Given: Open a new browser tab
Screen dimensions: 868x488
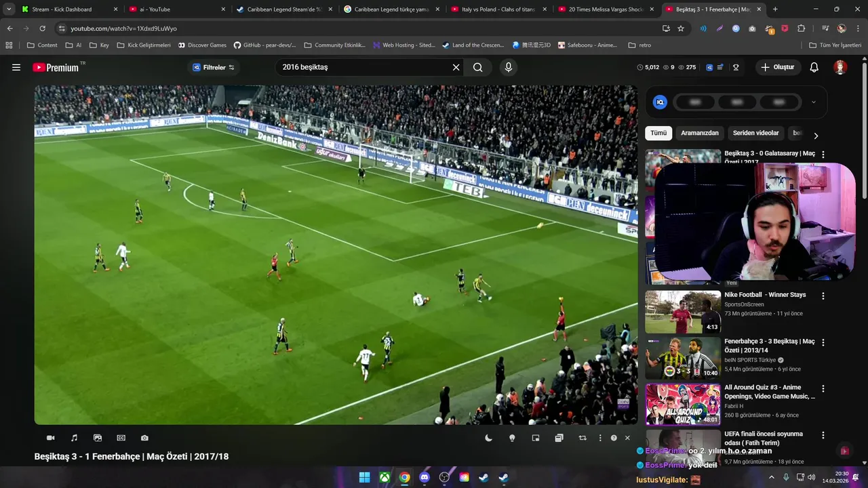Looking at the screenshot, I should [x=775, y=9].
